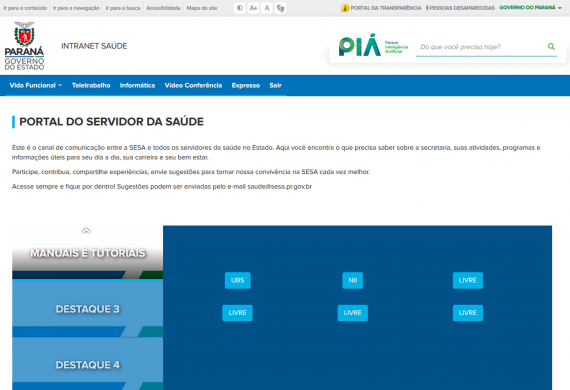The height and width of the screenshot is (390, 570).
Task: Increase font size with A+ icon
Action: coord(253,8)
